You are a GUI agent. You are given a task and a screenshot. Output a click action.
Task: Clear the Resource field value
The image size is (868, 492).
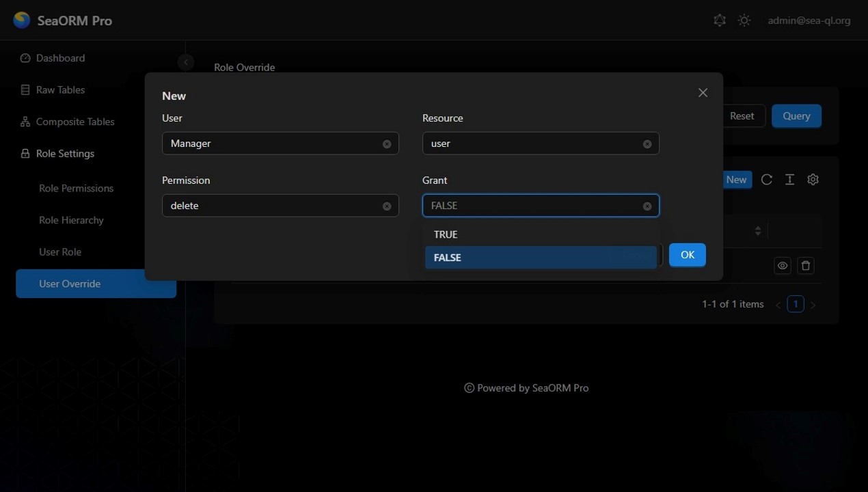click(x=647, y=144)
